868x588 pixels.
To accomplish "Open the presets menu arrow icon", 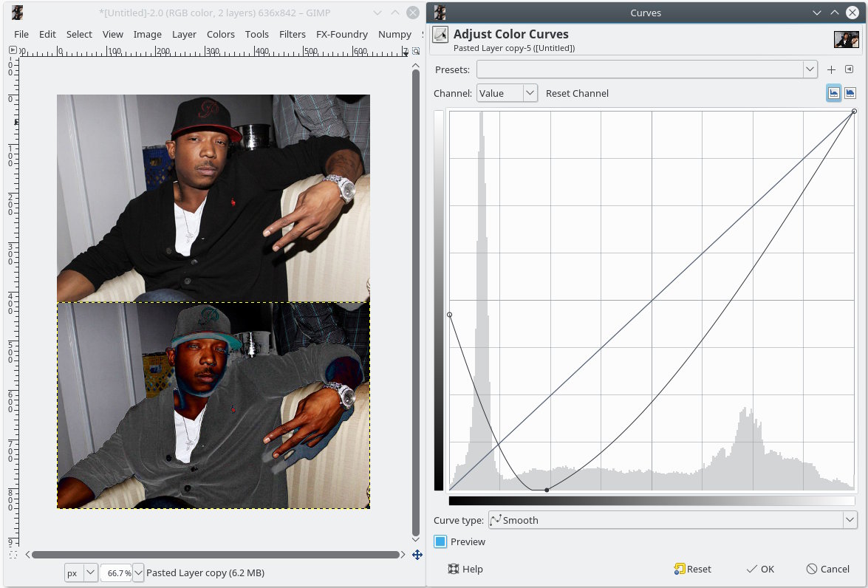I will [x=850, y=69].
